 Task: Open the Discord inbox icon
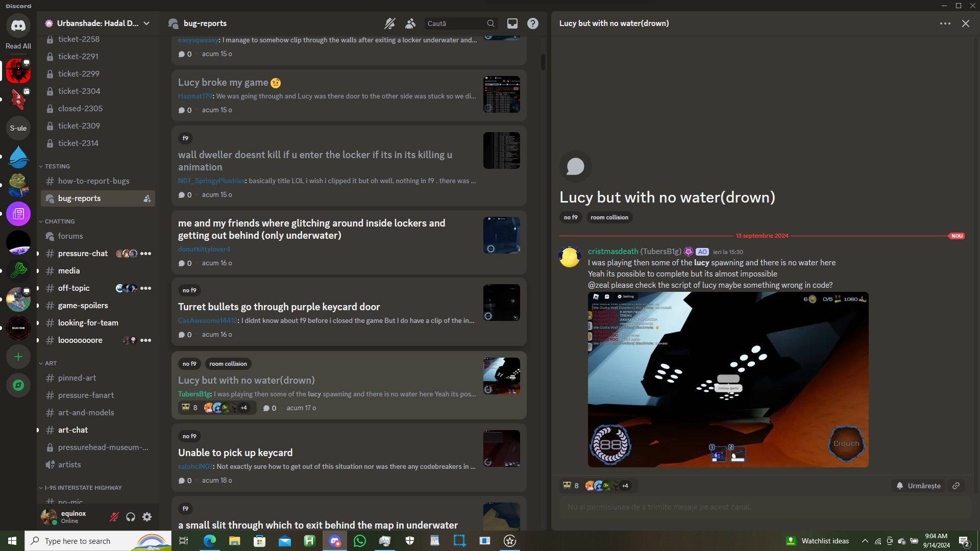click(x=512, y=23)
